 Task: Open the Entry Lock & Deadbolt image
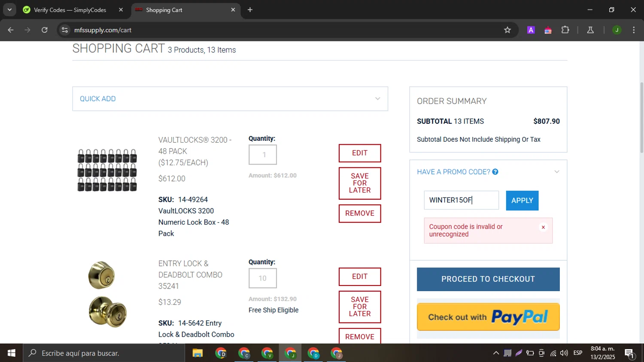[107, 295]
